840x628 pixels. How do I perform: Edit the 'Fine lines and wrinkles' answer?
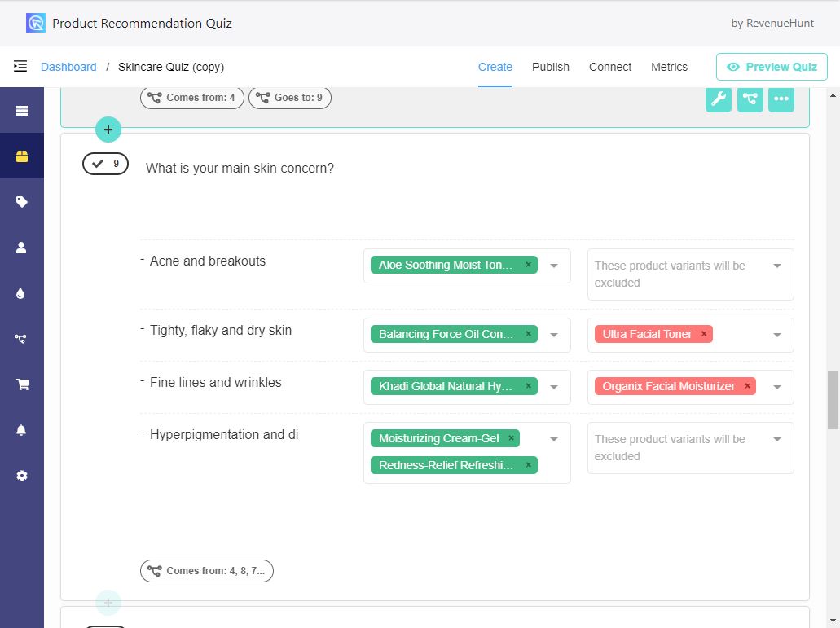(x=215, y=382)
